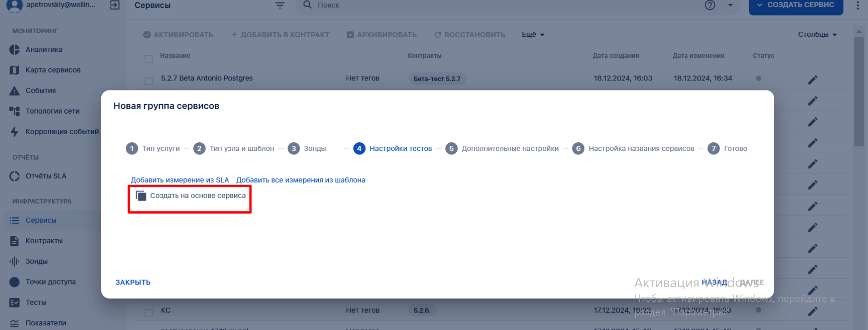This screenshot has width=868, height=330.
Task: Click the logout icon next to user email
Action: point(115,5)
